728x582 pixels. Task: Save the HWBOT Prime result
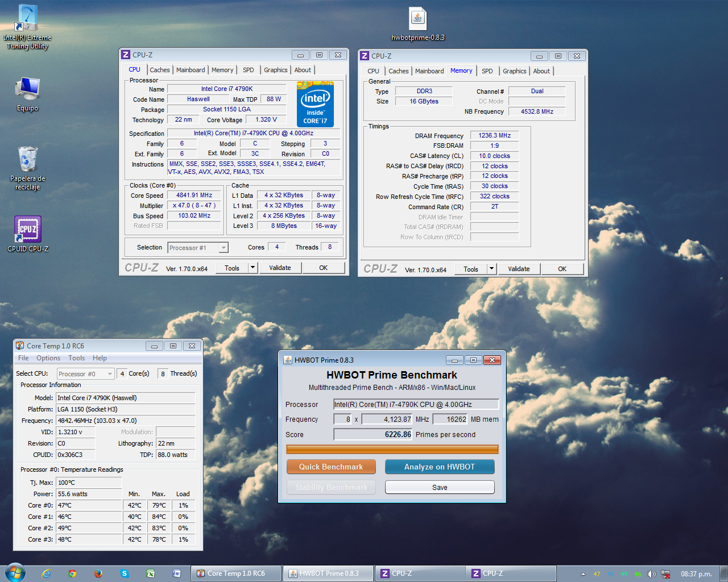pyautogui.click(x=440, y=487)
